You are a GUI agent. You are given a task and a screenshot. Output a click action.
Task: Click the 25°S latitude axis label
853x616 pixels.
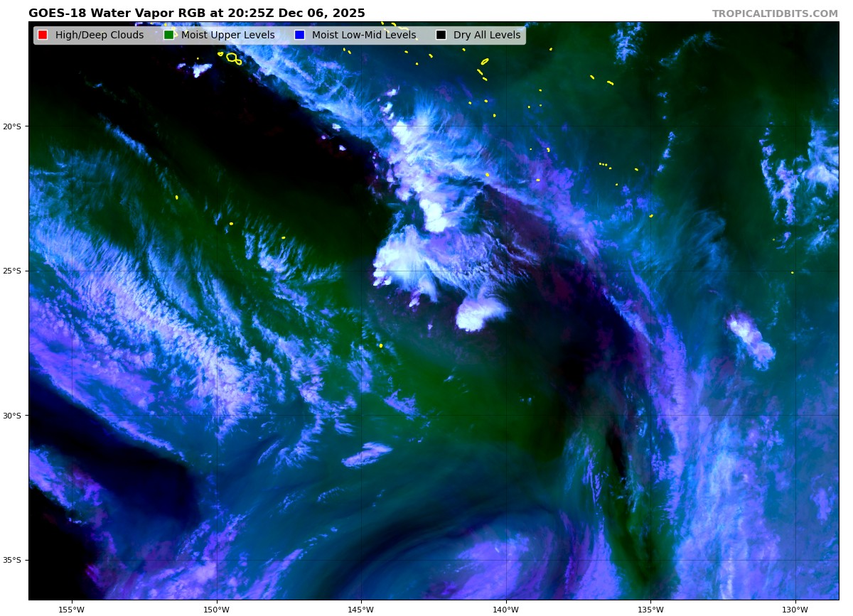click(12, 271)
